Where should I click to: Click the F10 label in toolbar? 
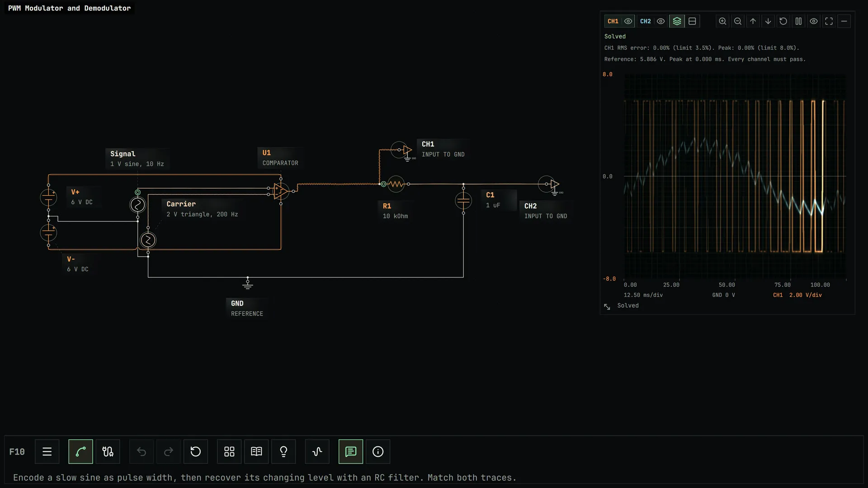click(x=17, y=452)
